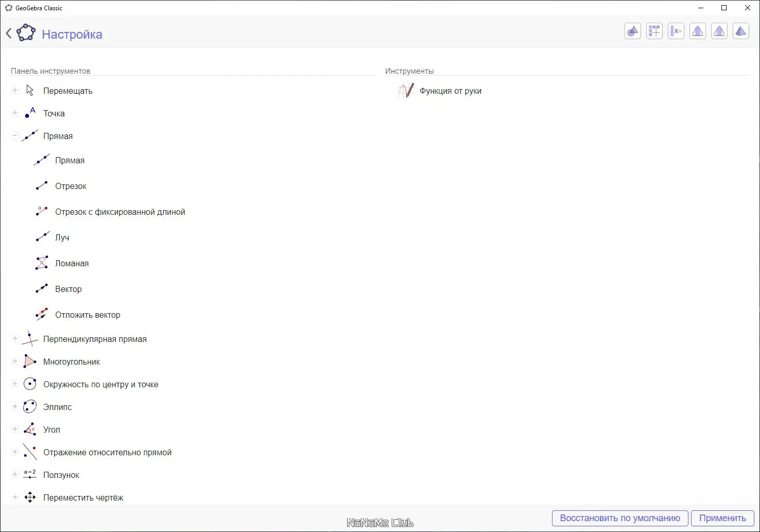
Task: Select the Отрезок tree item text
Action: click(x=71, y=186)
